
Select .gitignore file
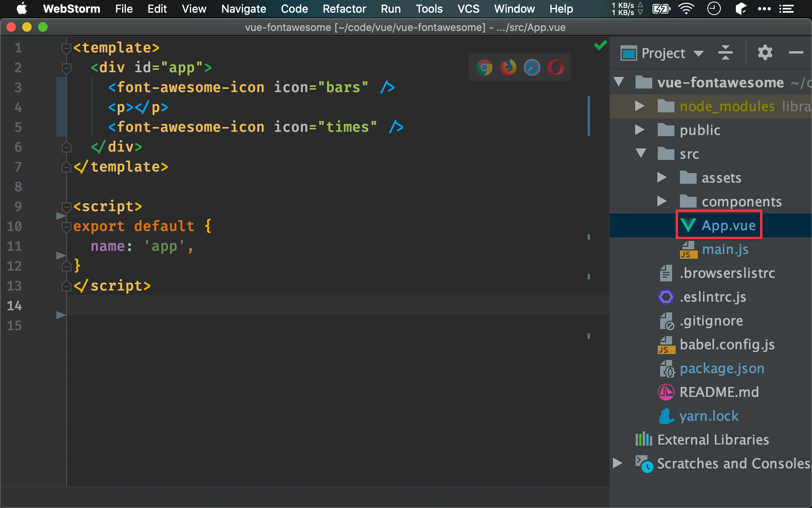(711, 321)
